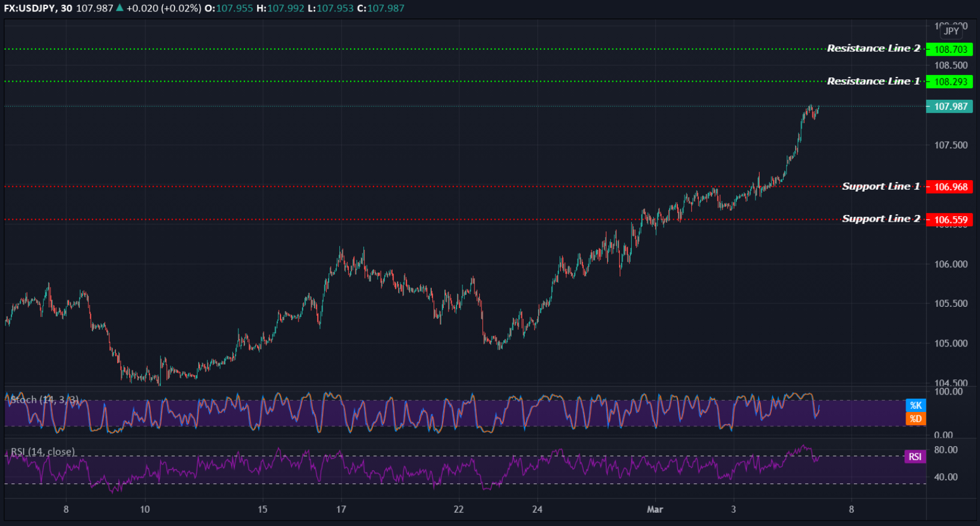Click the +0.020 (+0.02%) change value
The height and width of the screenshot is (526, 980).
163,8
